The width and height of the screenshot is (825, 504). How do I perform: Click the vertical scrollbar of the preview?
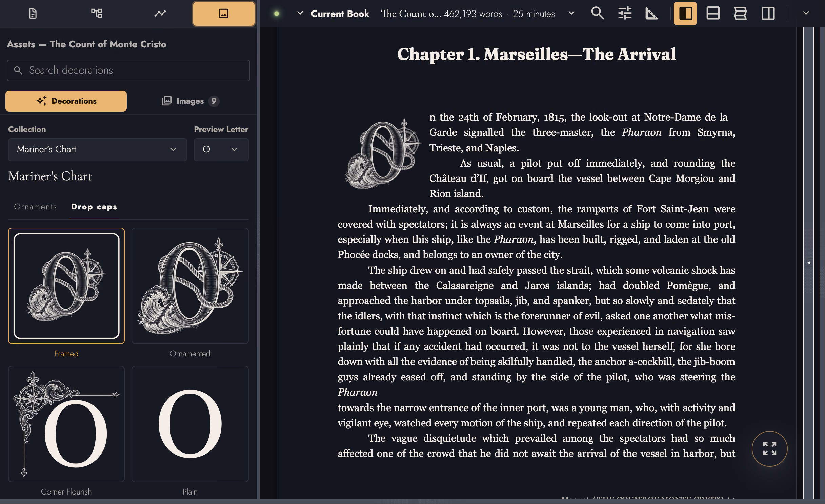(x=809, y=262)
